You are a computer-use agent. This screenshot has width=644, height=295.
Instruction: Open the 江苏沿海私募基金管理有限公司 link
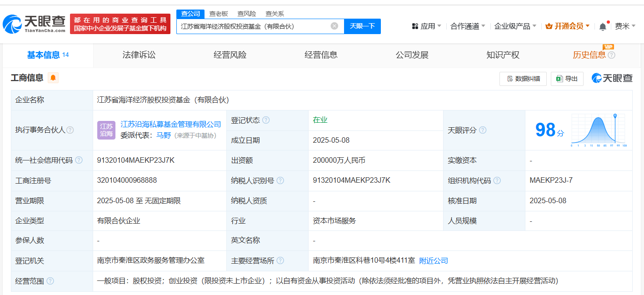(170, 125)
